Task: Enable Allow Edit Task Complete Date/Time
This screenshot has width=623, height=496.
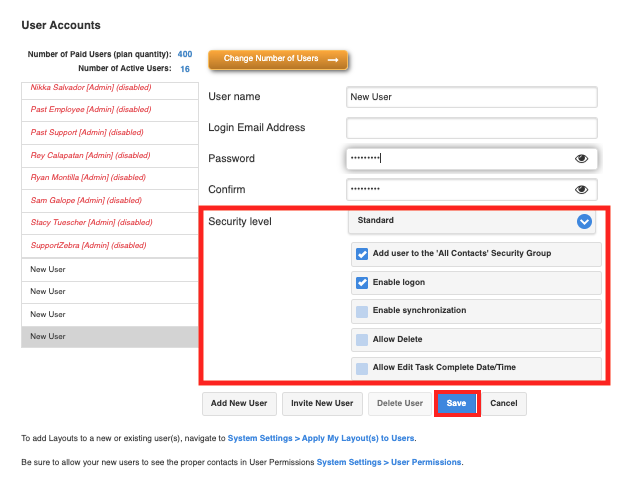Action: [362, 368]
